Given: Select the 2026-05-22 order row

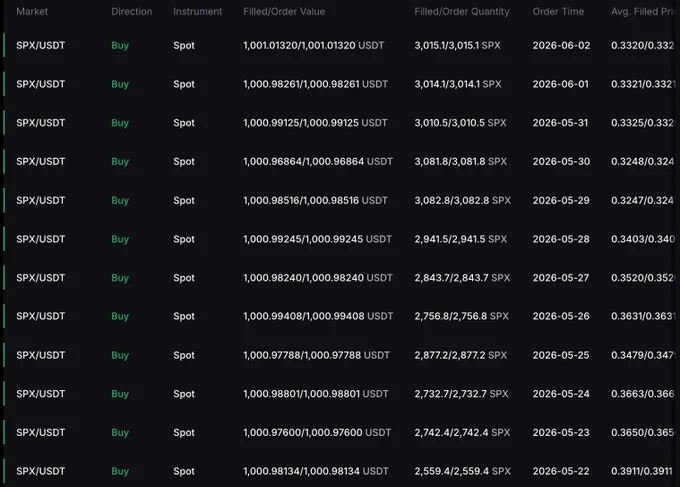Looking at the screenshot, I should point(340,471).
